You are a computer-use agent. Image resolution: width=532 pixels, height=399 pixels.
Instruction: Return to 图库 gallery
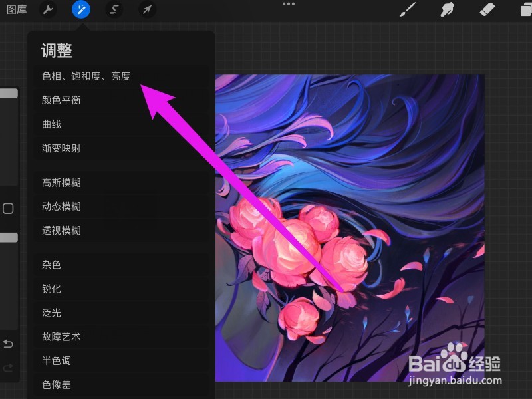[17, 9]
